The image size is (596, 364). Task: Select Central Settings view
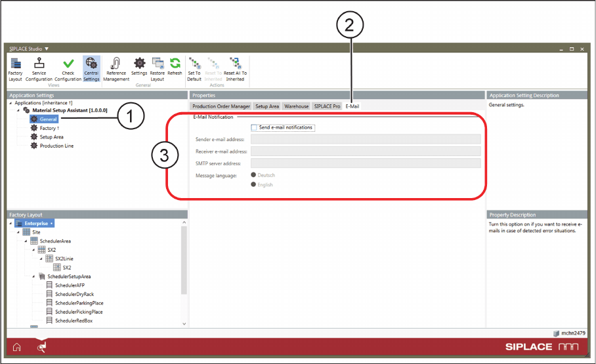pyautogui.click(x=91, y=69)
